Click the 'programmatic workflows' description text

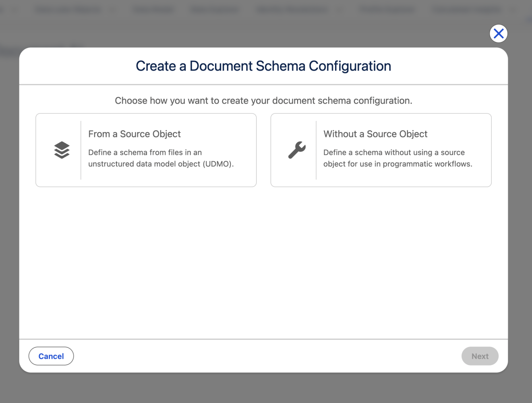click(x=398, y=158)
